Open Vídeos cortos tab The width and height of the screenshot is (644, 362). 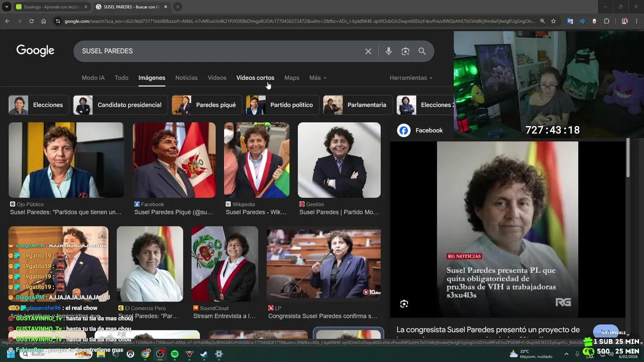tap(255, 78)
